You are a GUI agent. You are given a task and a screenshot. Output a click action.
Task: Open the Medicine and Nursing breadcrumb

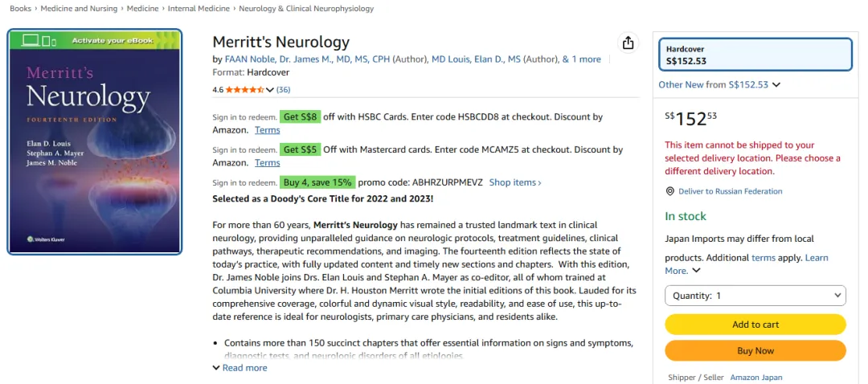point(79,9)
